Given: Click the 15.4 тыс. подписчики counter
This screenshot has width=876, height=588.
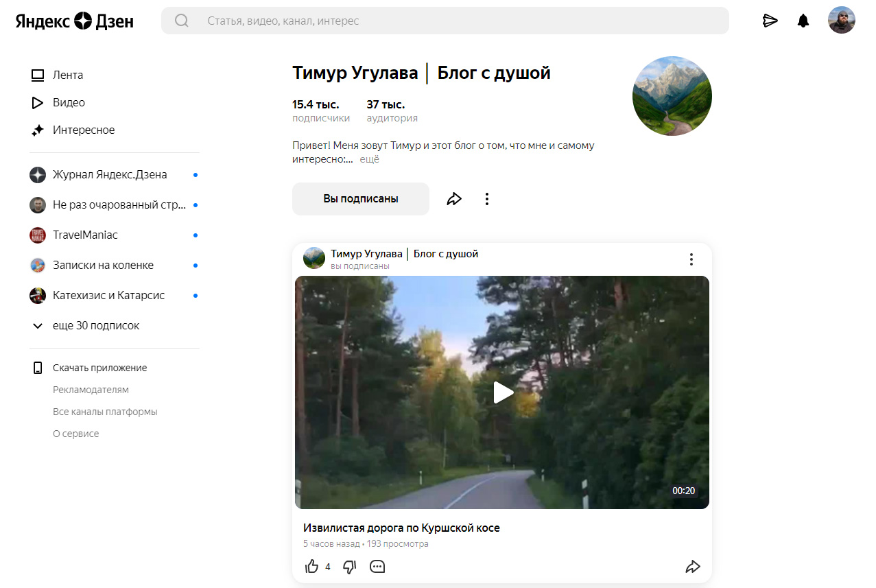Looking at the screenshot, I should point(321,111).
